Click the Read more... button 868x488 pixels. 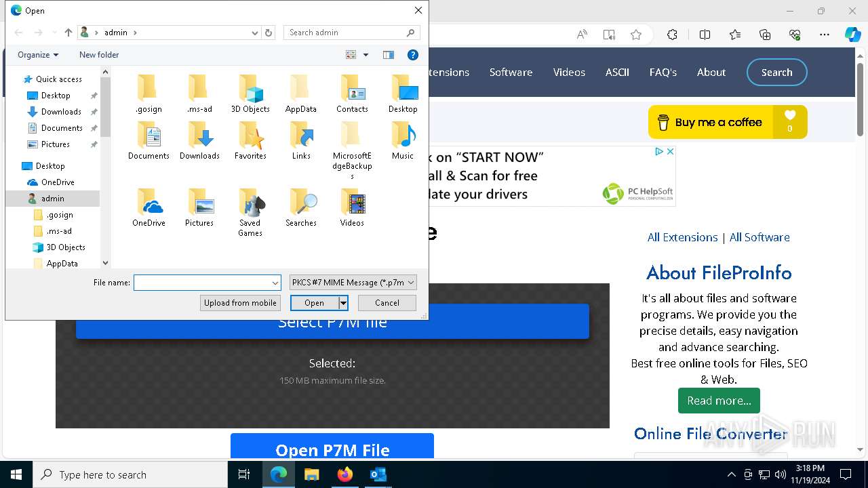point(719,401)
